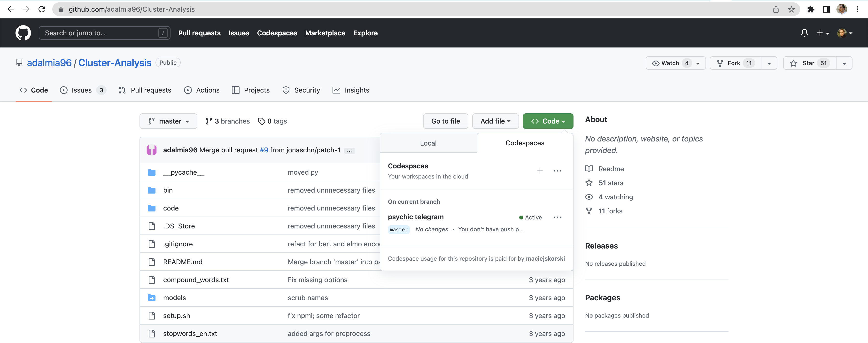Open Add file dropdown
868x343 pixels.
point(495,121)
